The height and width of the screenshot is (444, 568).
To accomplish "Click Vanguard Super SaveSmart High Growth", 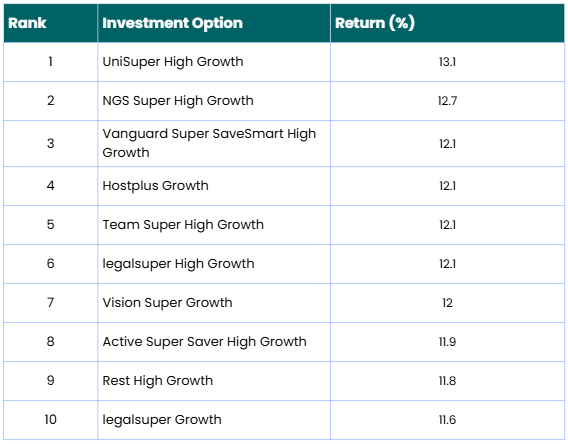I will click(x=209, y=143).
